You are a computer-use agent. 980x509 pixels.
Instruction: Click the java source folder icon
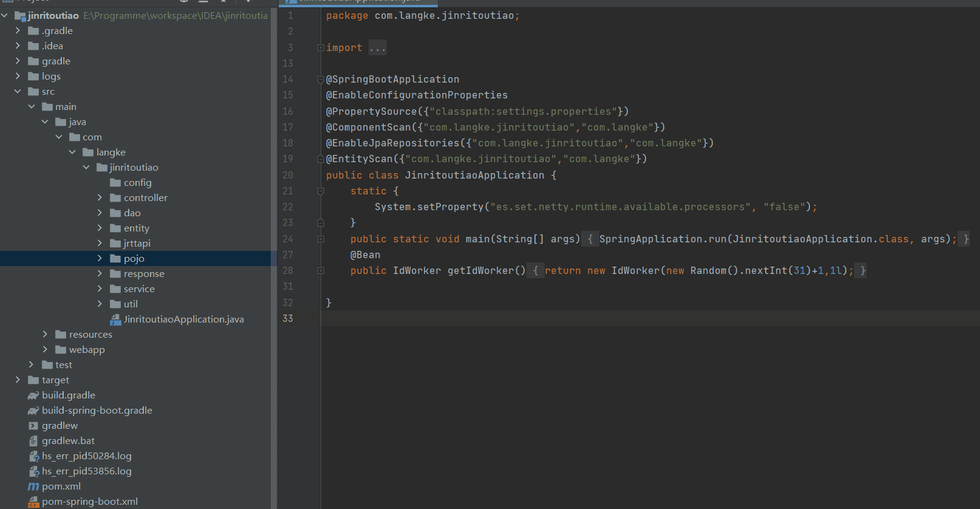point(61,122)
